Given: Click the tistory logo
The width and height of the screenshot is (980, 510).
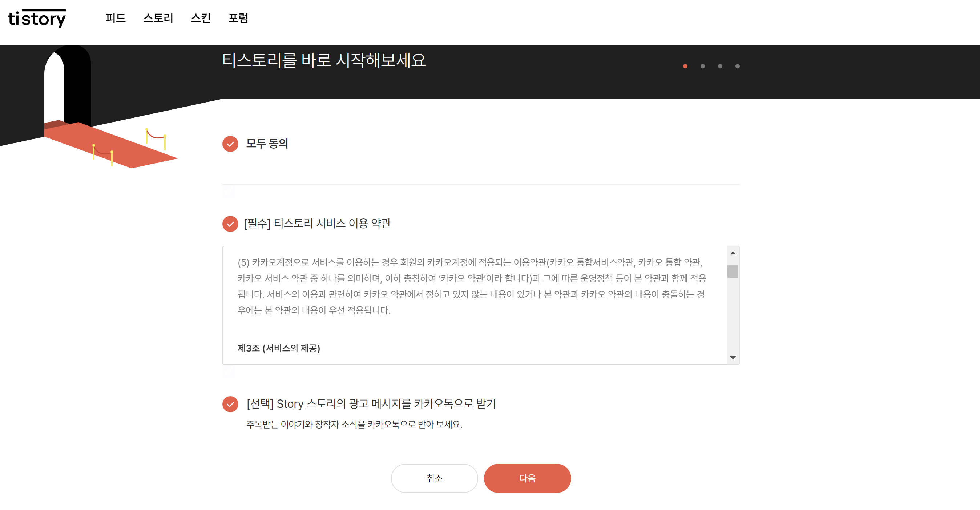Looking at the screenshot, I should point(37,18).
